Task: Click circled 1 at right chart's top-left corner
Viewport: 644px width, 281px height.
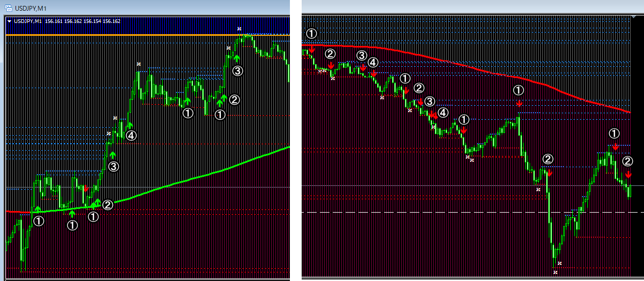Action: tap(311, 34)
